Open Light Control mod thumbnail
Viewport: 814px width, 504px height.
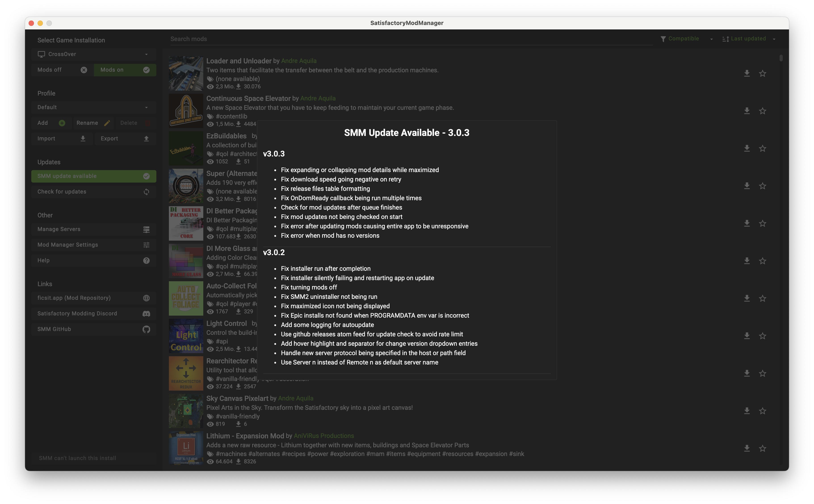pos(186,336)
